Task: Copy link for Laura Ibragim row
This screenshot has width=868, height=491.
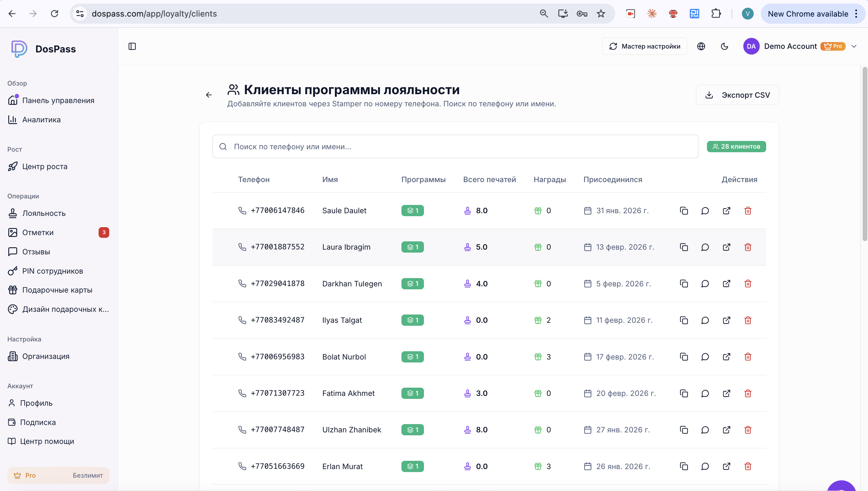Action: (x=684, y=247)
